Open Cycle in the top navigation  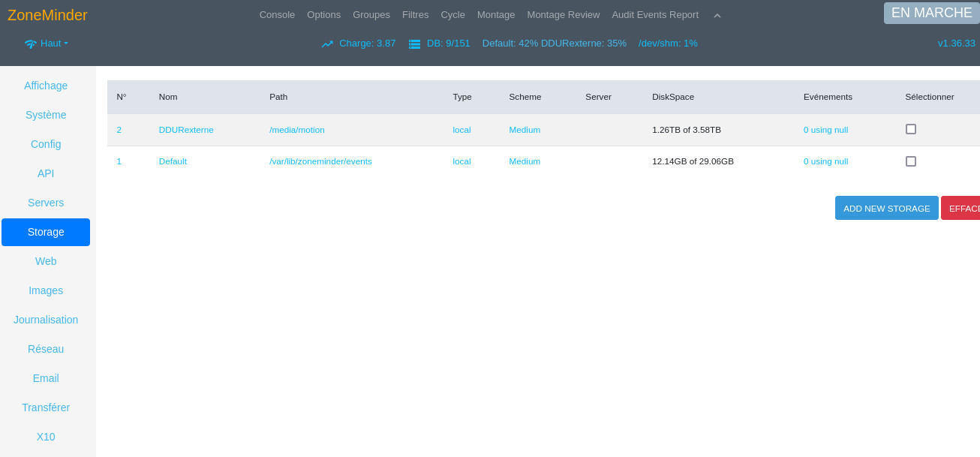click(x=452, y=15)
